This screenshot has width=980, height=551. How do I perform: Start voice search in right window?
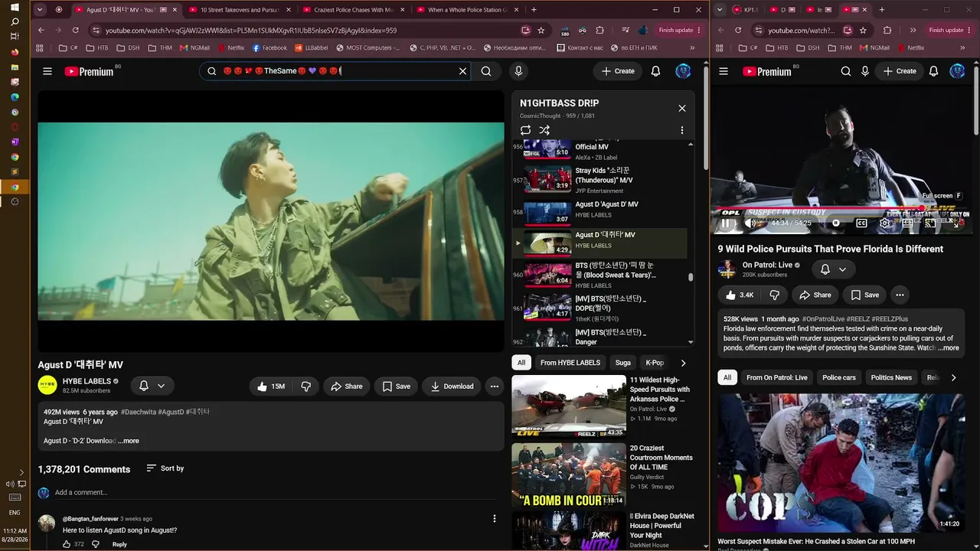865,71
